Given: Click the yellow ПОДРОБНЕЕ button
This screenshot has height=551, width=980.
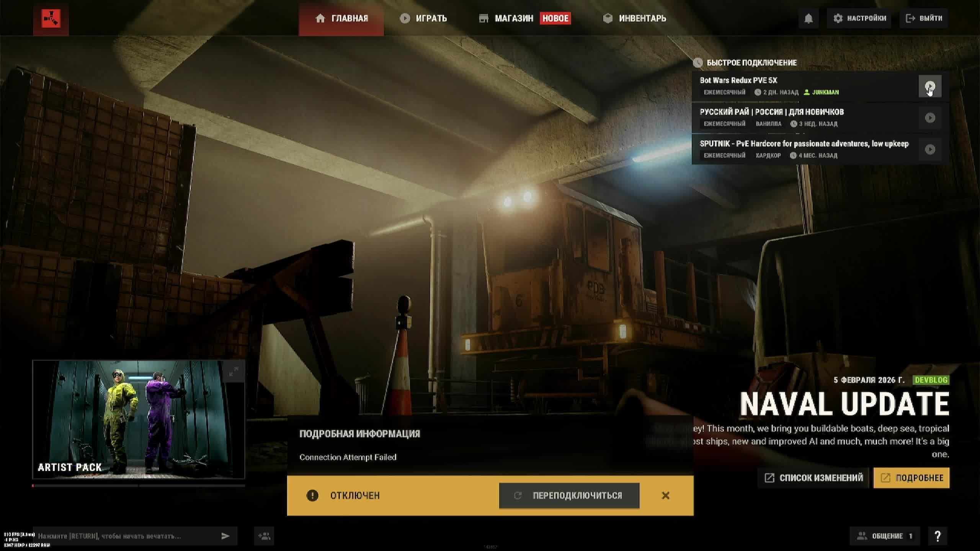Looking at the screenshot, I should 911,478.
